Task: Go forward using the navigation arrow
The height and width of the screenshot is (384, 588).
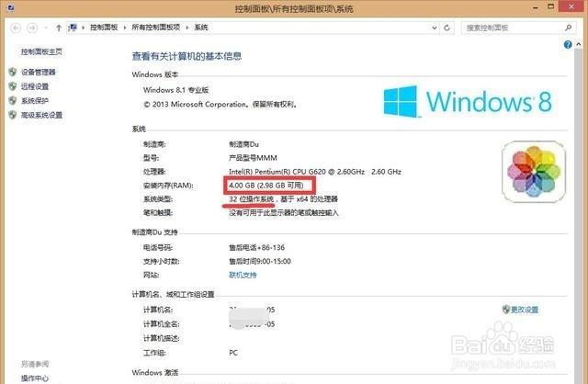Action: 32,28
